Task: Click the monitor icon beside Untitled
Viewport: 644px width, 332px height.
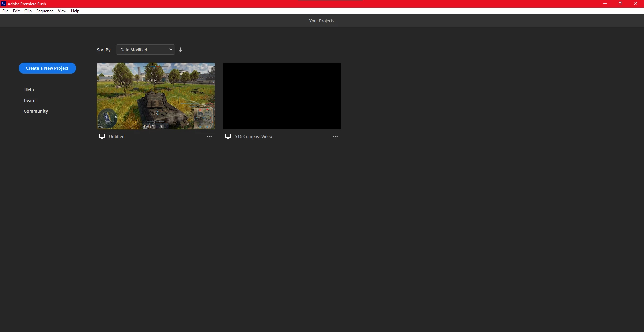Action: coord(102,136)
